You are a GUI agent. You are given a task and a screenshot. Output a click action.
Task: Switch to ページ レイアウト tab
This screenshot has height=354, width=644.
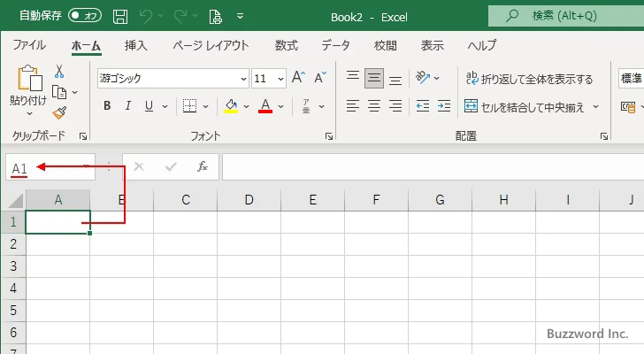[x=211, y=45]
